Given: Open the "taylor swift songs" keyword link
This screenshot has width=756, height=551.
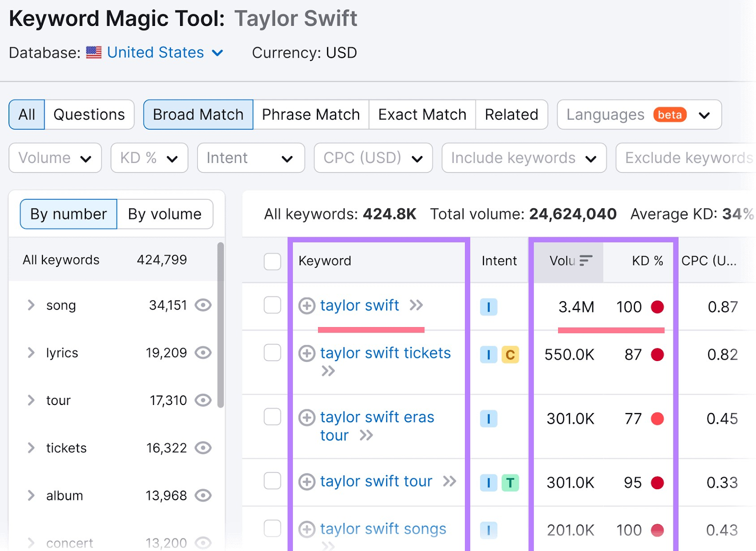Looking at the screenshot, I should coord(383,529).
